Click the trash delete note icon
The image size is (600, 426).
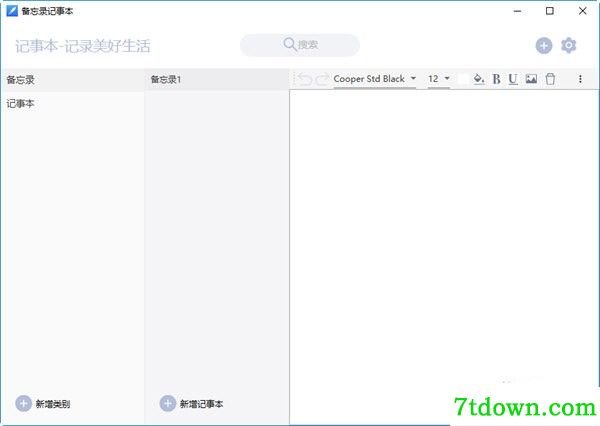(x=550, y=79)
